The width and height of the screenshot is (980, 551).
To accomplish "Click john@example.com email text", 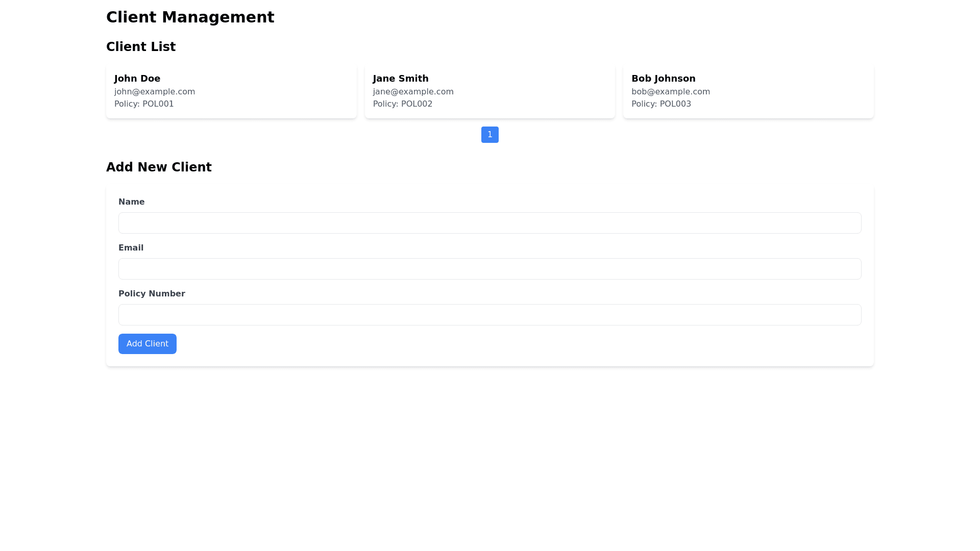I will coord(154,91).
